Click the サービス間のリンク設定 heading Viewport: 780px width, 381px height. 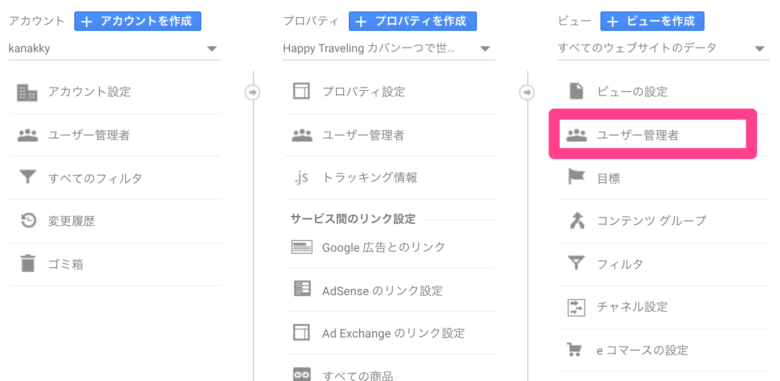click(x=353, y=218)
